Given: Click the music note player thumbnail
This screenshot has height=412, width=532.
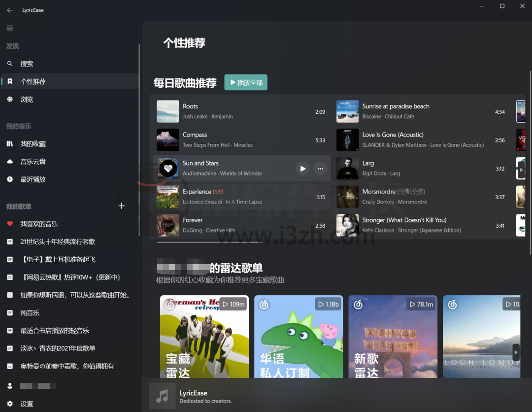Looking at the screenshot, I should pos(162,396).
